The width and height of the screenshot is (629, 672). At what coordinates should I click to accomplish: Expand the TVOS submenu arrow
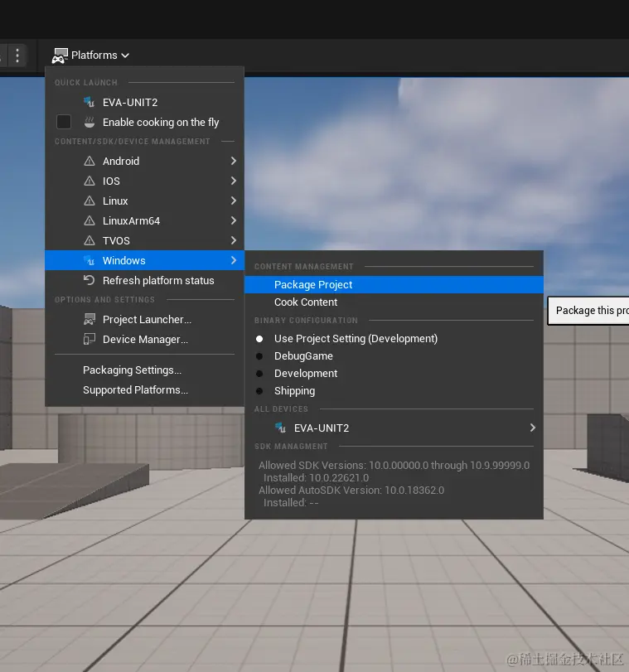coord(233,240)
